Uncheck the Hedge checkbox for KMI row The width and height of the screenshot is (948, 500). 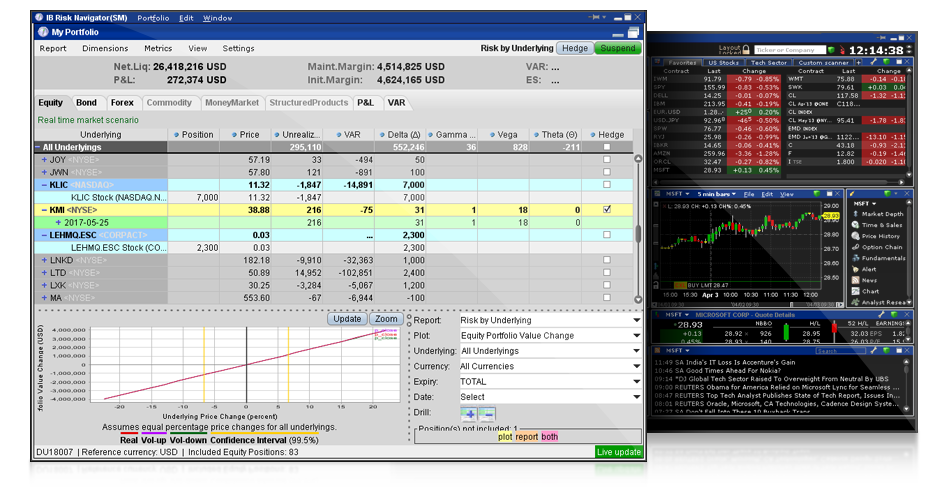607,209
